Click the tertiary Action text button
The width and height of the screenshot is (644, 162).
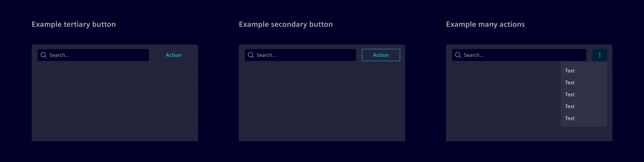tap(174, 55)
